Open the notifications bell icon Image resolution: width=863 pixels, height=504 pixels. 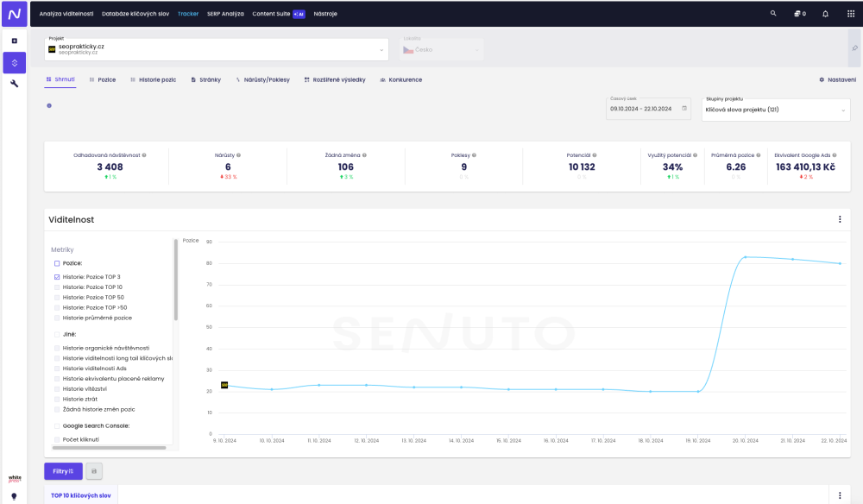(x=825, y=14)
